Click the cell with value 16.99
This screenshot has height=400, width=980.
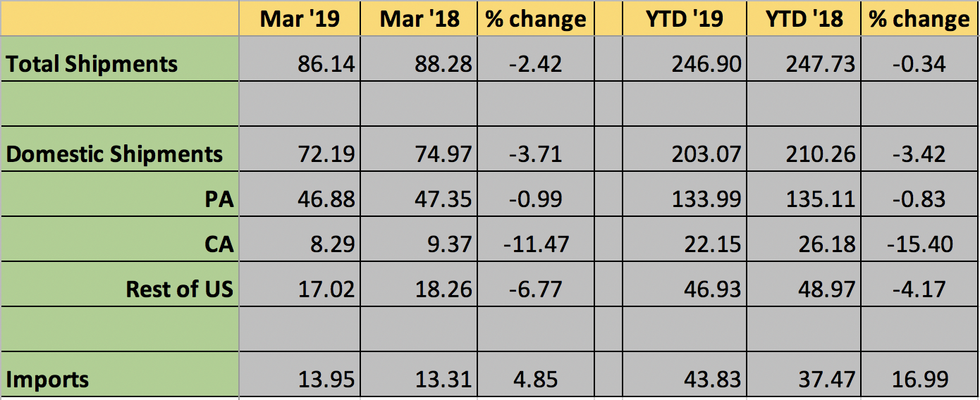[x=918, y=380]
